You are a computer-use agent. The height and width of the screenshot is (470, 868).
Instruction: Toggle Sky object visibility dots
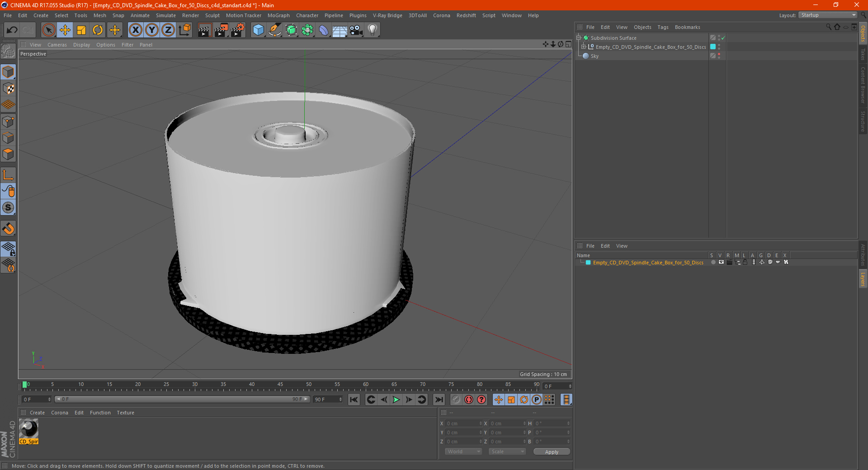pos(719,56)
